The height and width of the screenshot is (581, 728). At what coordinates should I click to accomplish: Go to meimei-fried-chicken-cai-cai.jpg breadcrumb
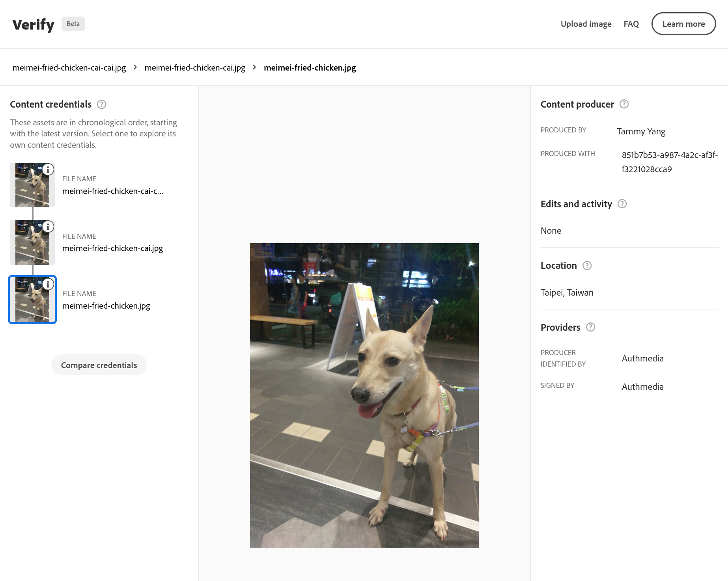coord(69,68)
